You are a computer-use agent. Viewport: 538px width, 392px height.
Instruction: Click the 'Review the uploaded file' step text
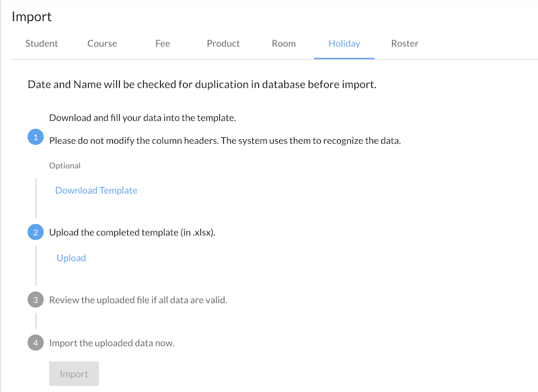[x=138, y=300]
